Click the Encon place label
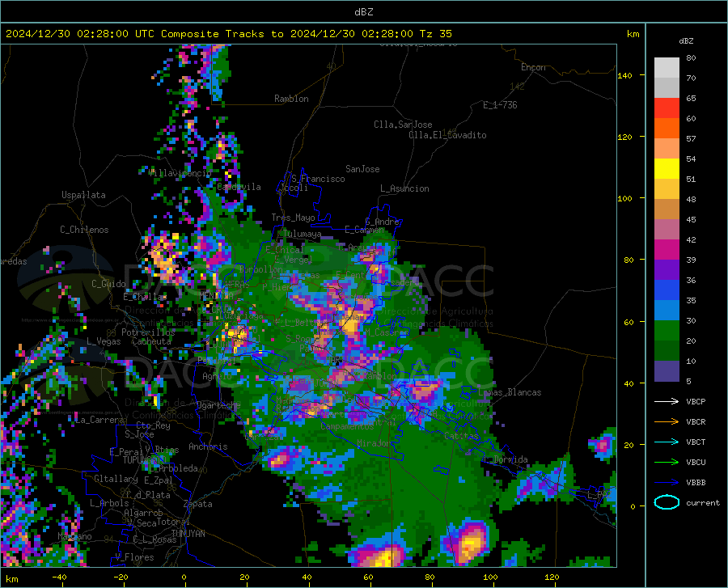728x588 pixels. click(x=533, y=67)
